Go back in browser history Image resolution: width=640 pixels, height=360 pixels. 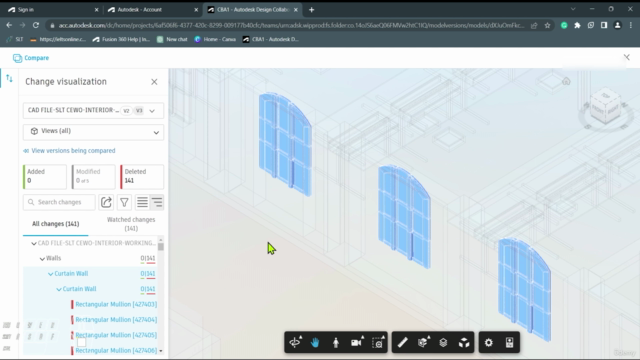coord(9,25)
